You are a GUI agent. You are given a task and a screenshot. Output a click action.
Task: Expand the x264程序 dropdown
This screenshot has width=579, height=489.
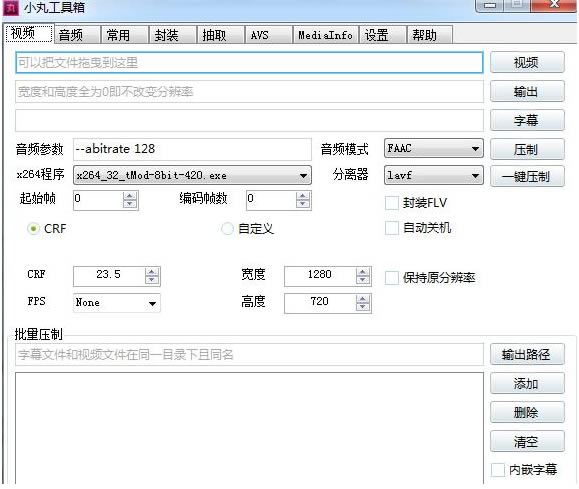click(x=192, y=175)
